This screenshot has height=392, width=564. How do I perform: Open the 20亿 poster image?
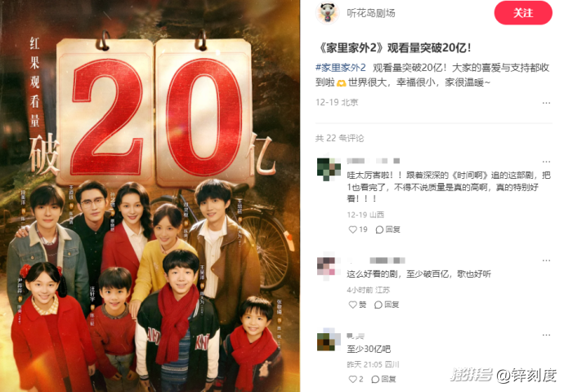150,196
